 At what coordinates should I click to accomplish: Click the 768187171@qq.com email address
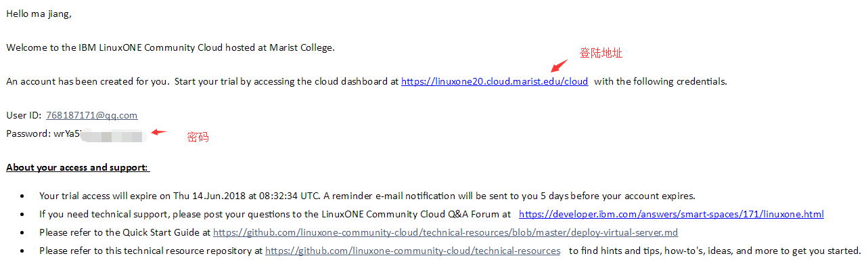(x=91, y=115)
